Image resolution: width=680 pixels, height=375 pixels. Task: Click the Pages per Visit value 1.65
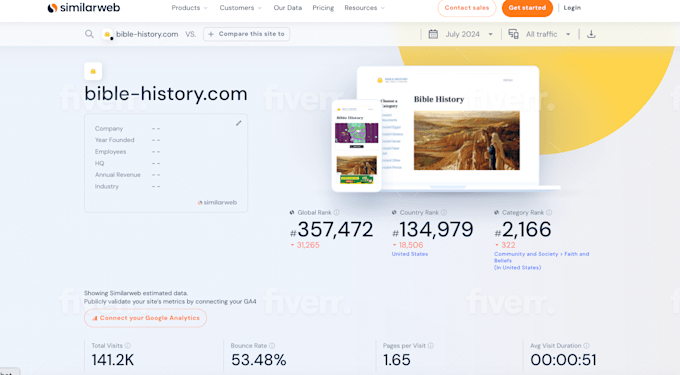click(x=397, y=360)
